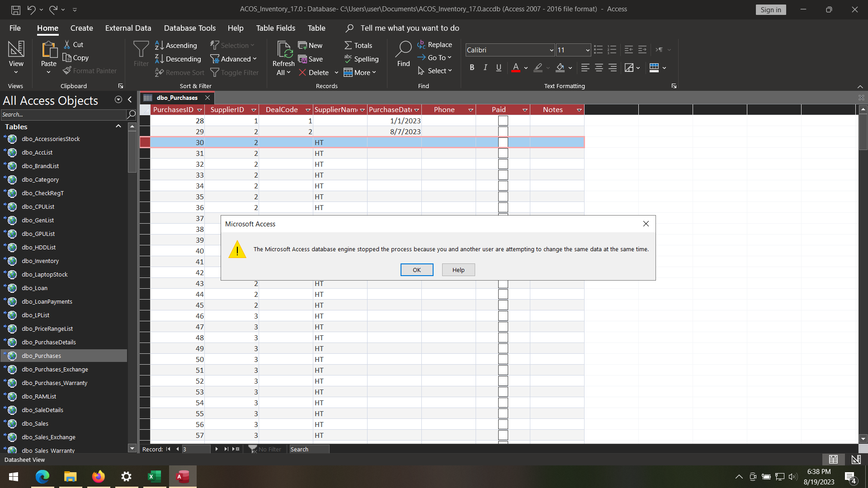Open the SupplierID column filter dropdown
The image size is (868, 488).
point(253,109)
